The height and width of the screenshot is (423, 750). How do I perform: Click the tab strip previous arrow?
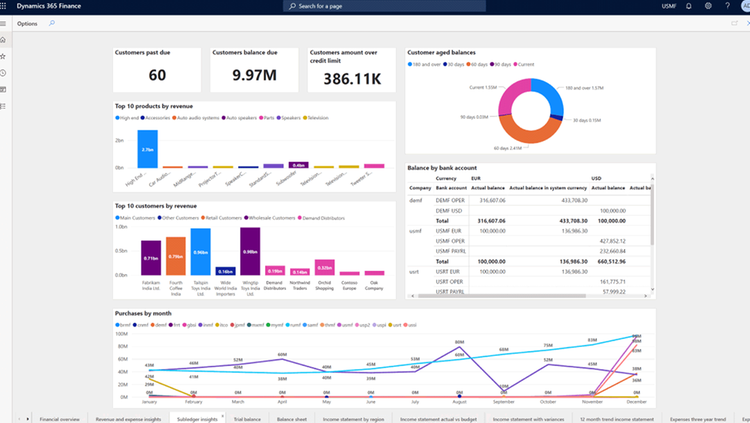click(x=19, y=419)
